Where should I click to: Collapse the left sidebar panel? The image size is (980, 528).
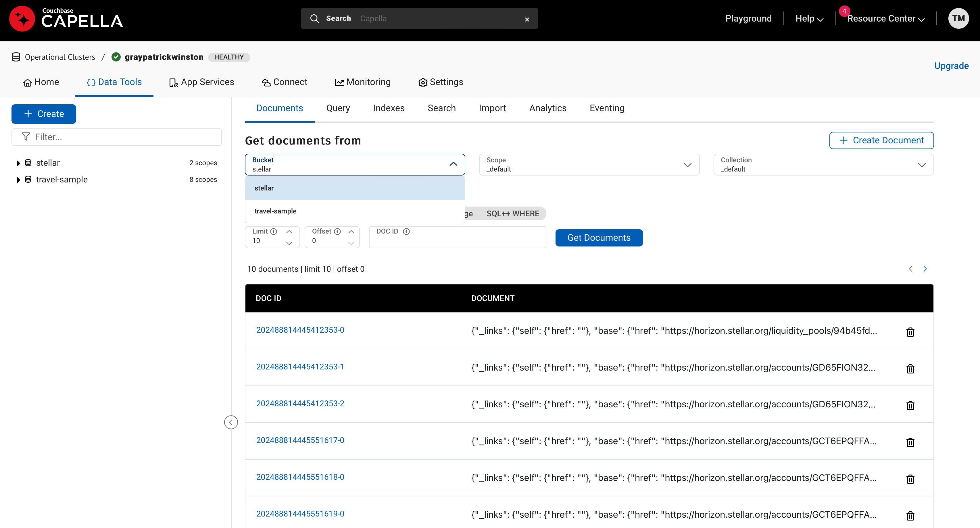(x=231, y=422)
